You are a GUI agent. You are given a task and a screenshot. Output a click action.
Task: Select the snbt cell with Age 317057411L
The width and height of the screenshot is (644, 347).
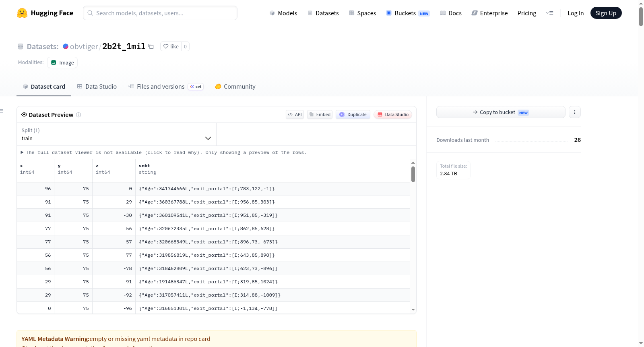pyautogui.click(x=273, y=295)
